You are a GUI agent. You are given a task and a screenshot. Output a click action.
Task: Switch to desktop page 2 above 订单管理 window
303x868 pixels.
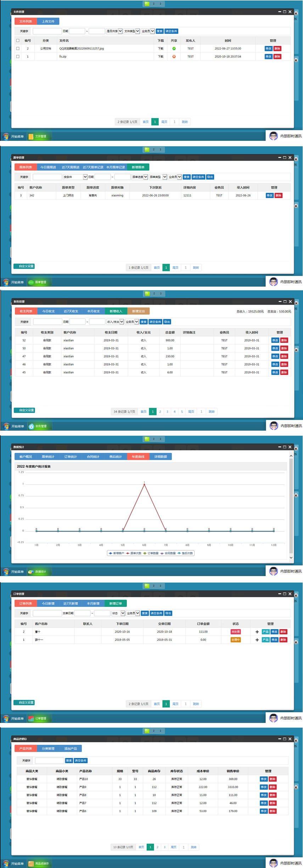(153, 586)
